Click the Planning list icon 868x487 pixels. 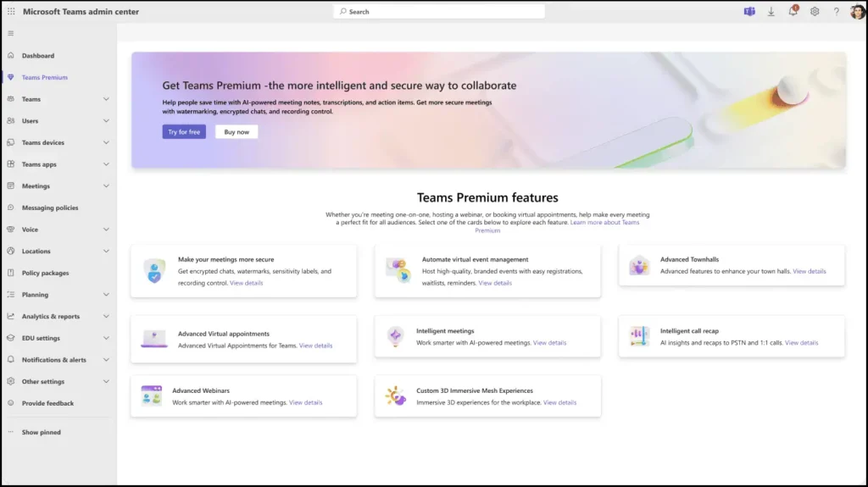click(x=10, y=295)
